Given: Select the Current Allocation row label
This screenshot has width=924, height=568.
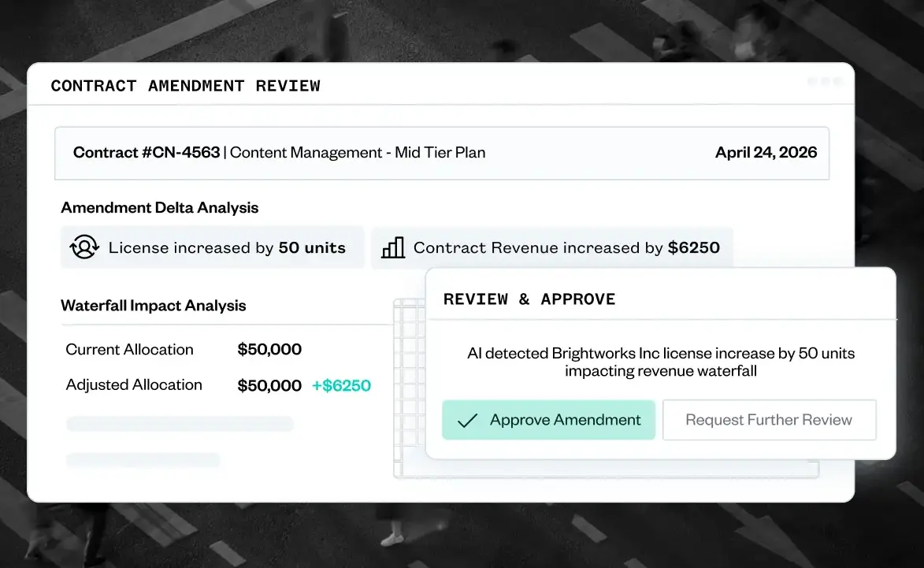Looking at the screenshot, I should click(129, 349).
